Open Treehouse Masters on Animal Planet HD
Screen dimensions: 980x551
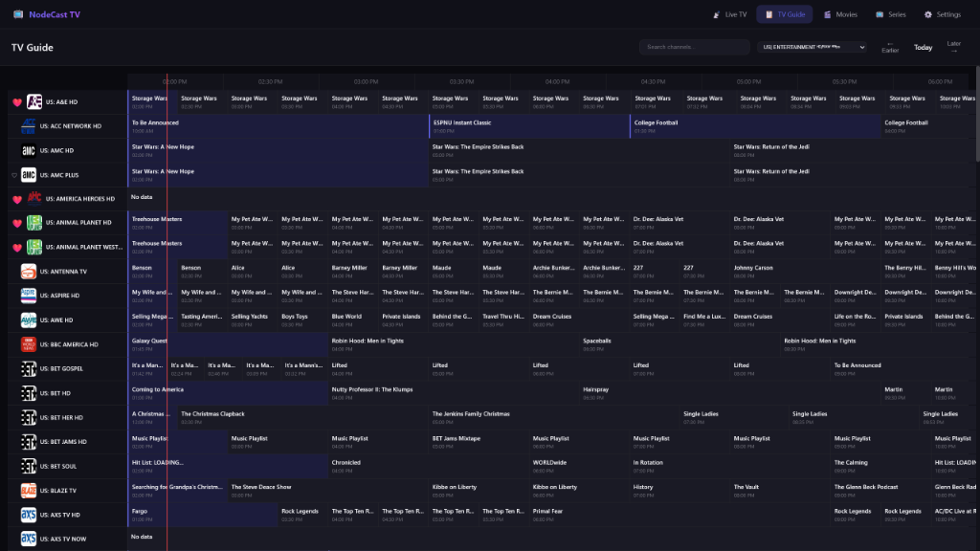pos(178,222)
